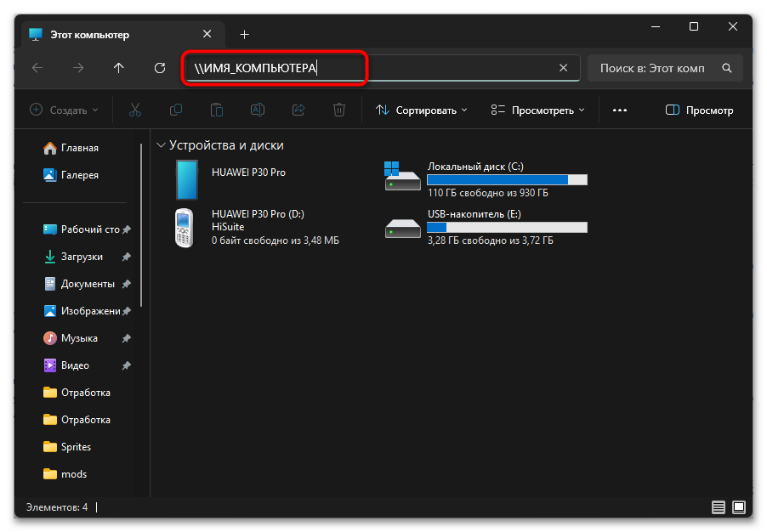767x532 pixels.
Task: Close the Этот компьютер tab
Action: (207, 34)
